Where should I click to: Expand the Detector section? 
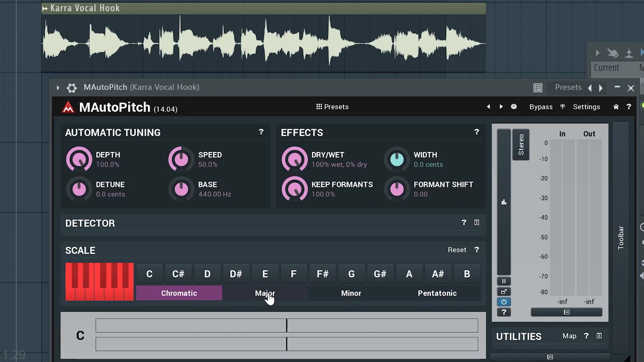[x=477, y=223]
